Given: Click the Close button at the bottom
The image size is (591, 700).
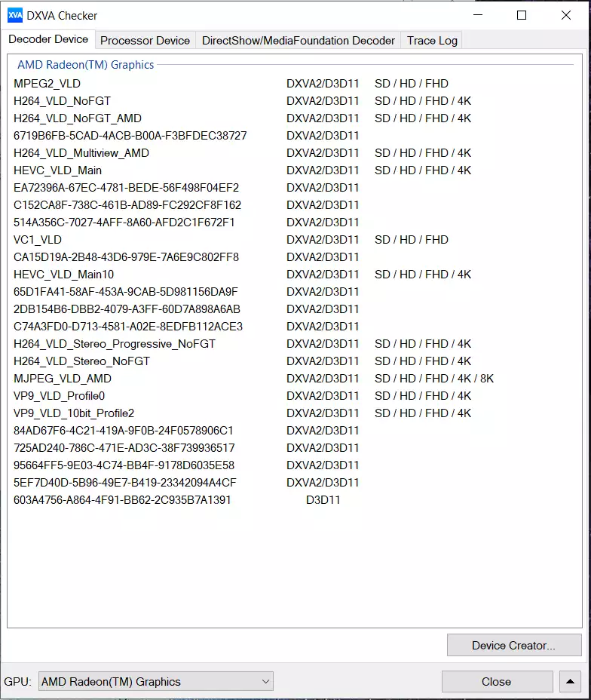Looking at the screenshot, I should 497,681.
